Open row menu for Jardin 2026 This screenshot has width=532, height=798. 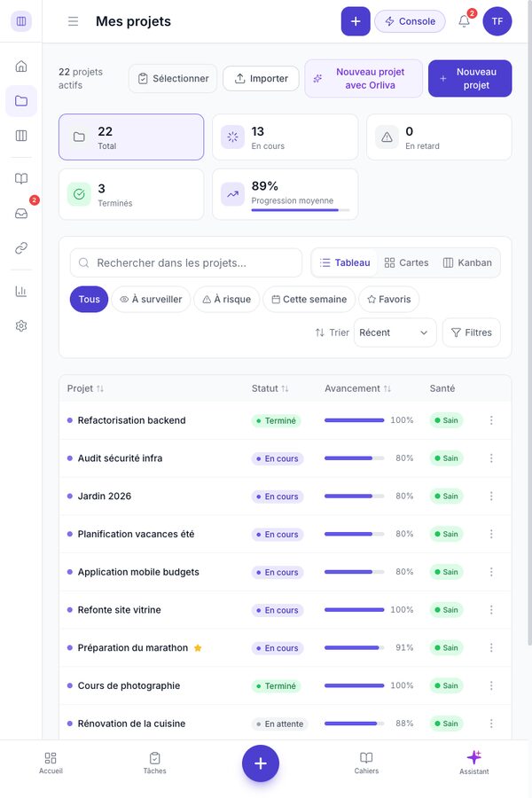tap(491, 497)
